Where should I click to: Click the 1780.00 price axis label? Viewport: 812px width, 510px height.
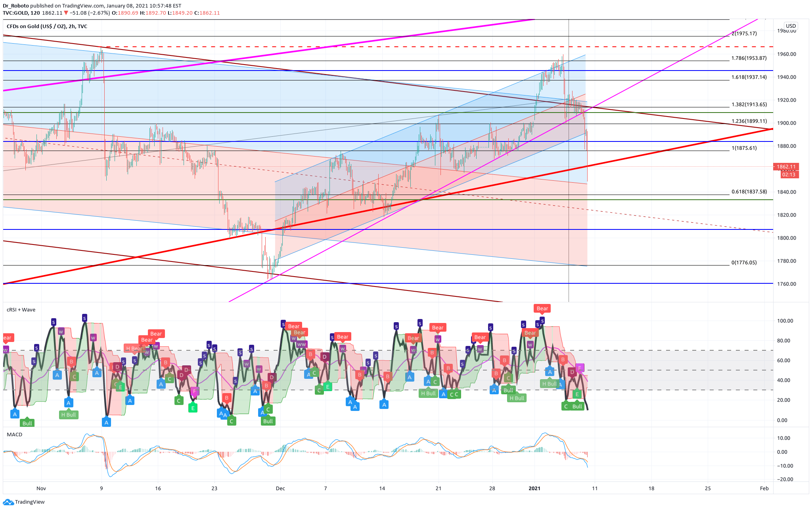click(787, 261)
